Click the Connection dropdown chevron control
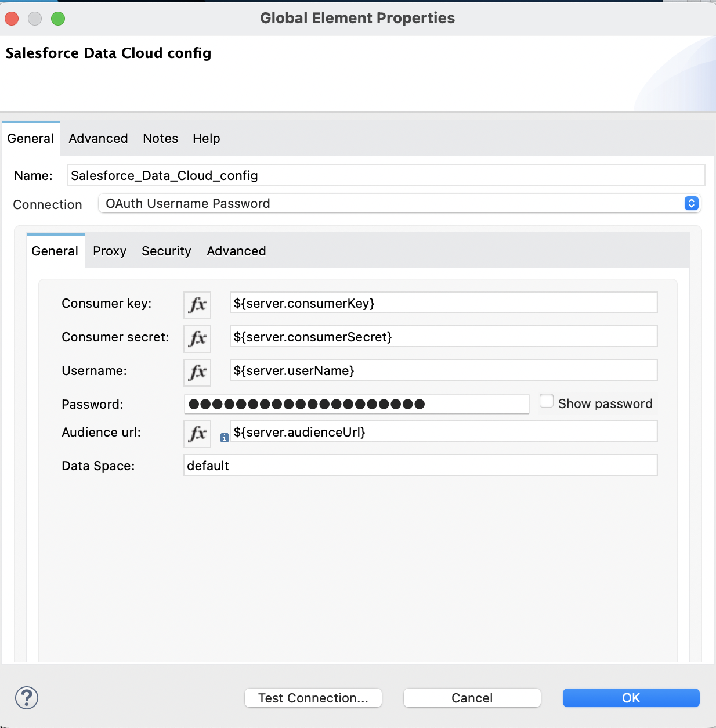 (x=690, y=203)
